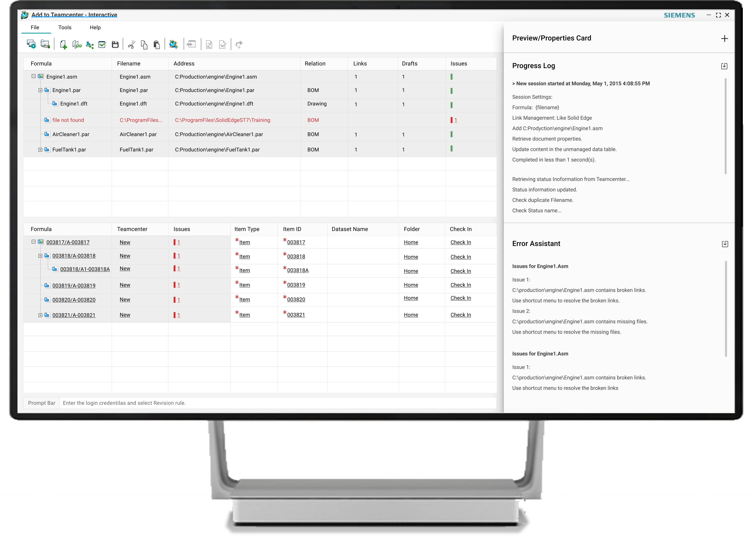
Task: Click the part icon beside AirCleaner1.par
Action: (x=47, y=134)
